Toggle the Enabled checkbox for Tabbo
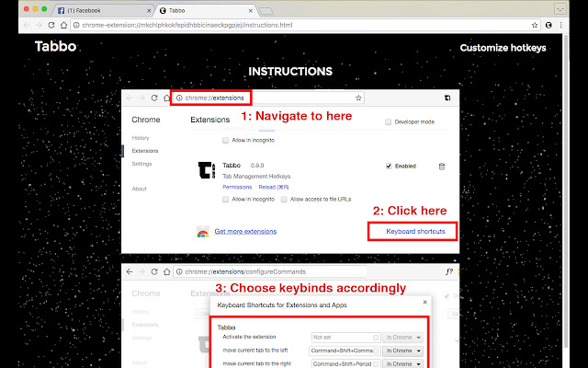 point(389,166)
